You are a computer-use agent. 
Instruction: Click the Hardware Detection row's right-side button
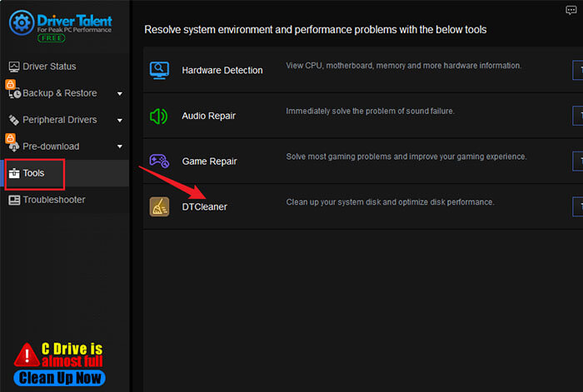(577, 70)
